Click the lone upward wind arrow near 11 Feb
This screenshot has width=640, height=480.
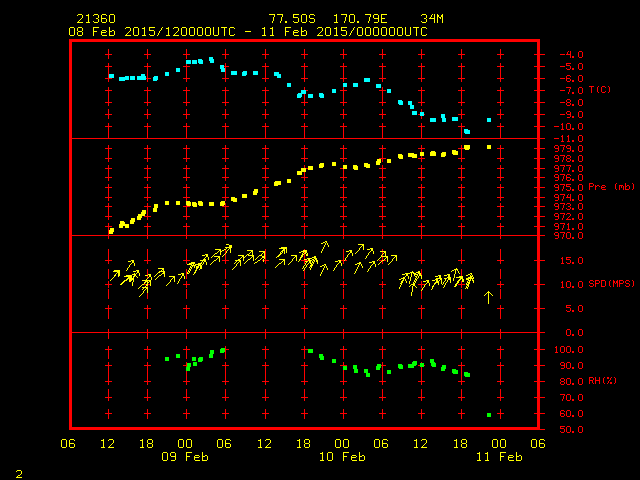488,297
